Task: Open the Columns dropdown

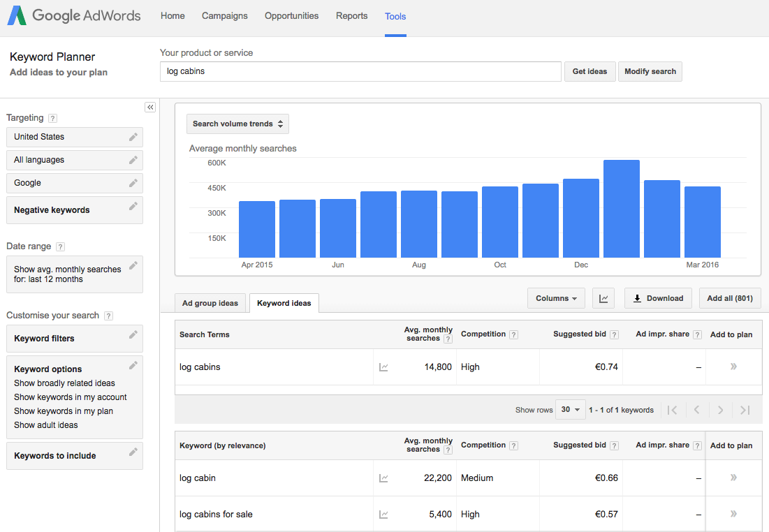Action: pos(556,298)
